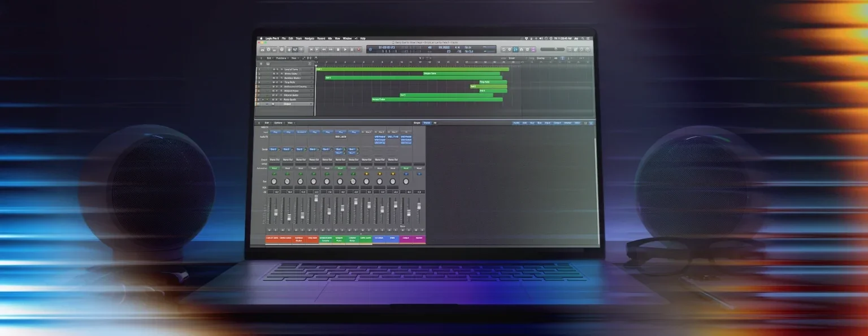Image resolution: width=868 pixels, height=336 pixels.
Task: Open the Record menu
Action: [x=321, y=38]
